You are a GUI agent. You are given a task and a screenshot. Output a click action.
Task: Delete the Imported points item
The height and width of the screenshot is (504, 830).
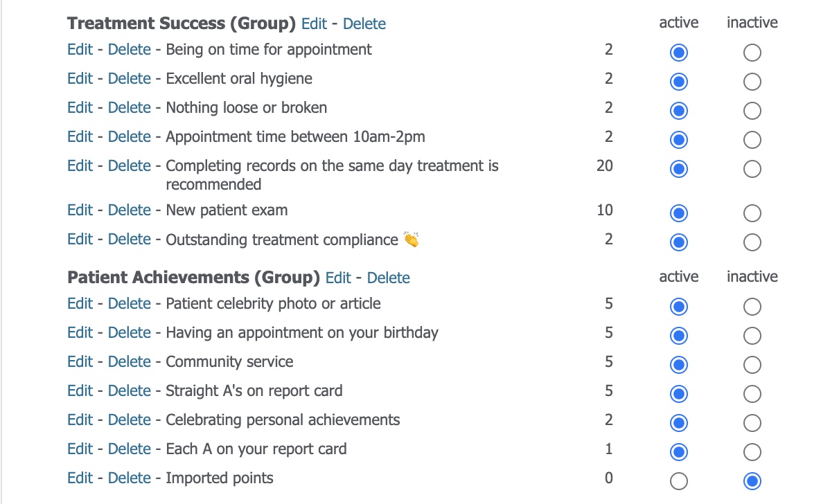pyautogui.click(x=129, y=478)
